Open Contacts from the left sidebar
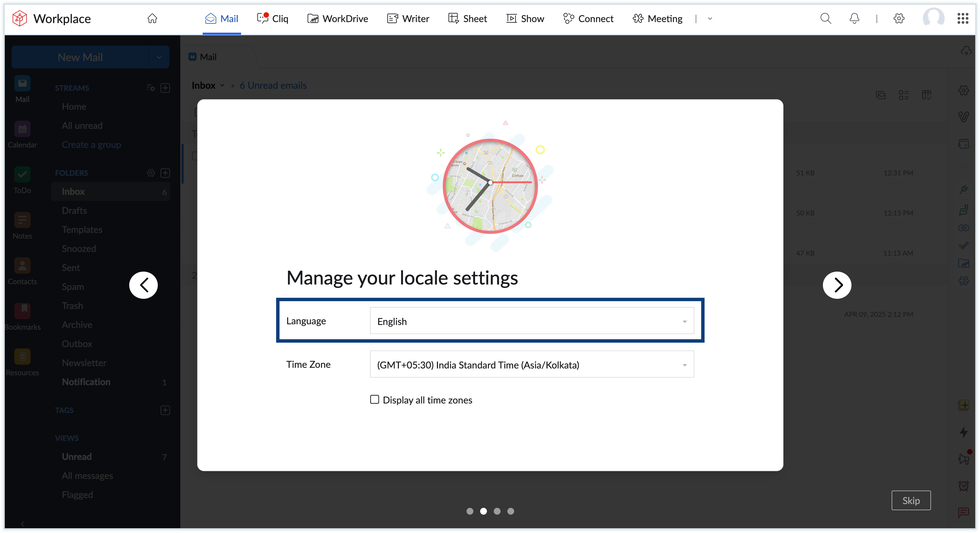This screenshot has width=980, height=533. (x=22, y=271)
